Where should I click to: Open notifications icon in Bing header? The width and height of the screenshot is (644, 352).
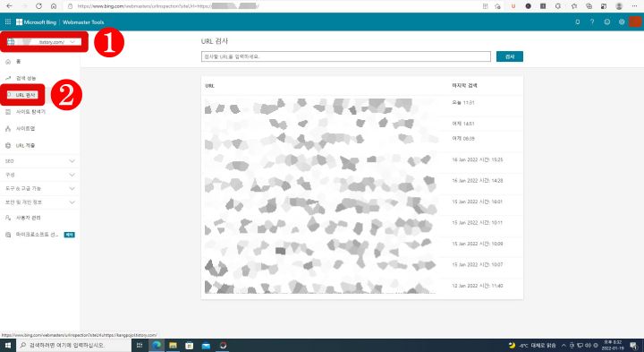click(578, 21)
